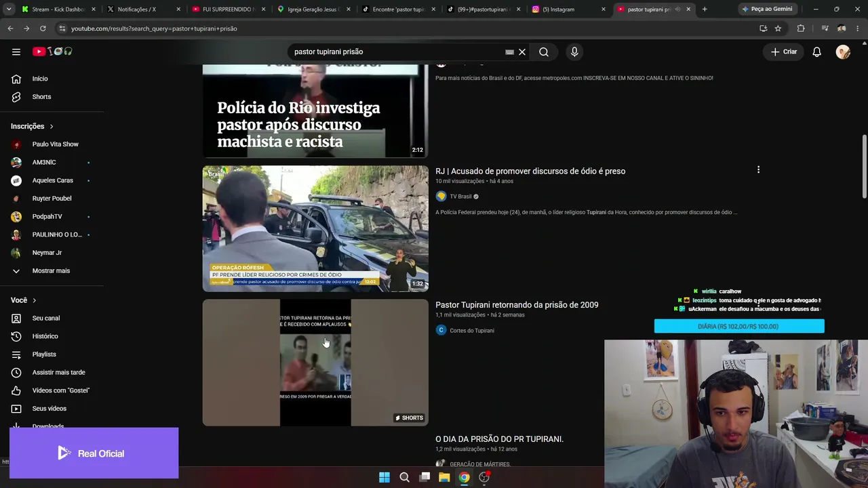Image resolution: width=868 pixels, height=488 pixels.
Task: Bookmark this page with the star
Action: 778,28
